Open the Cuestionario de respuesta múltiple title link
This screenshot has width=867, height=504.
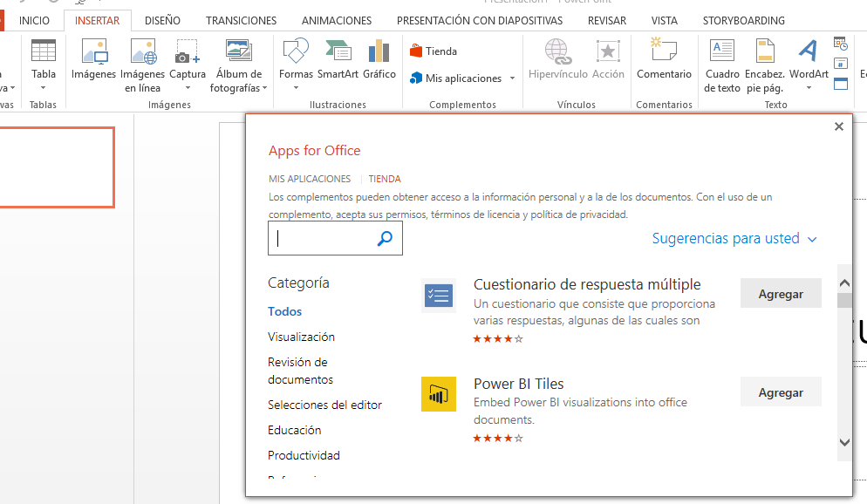click(x=587, y=284)
